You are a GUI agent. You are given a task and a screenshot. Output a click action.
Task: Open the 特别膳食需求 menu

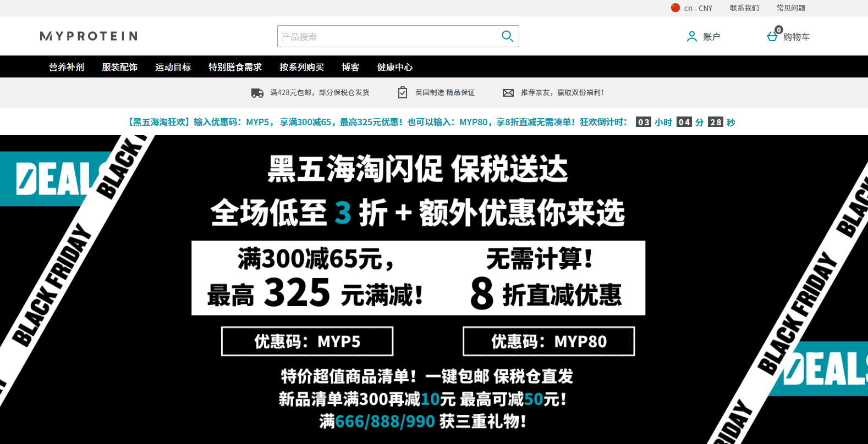(235, 67)
